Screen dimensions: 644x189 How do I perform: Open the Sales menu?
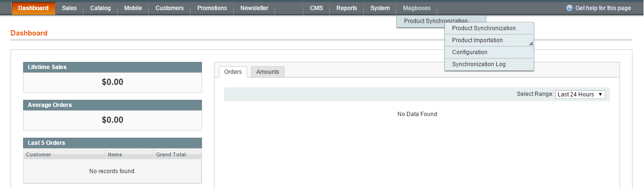[69, 8]
